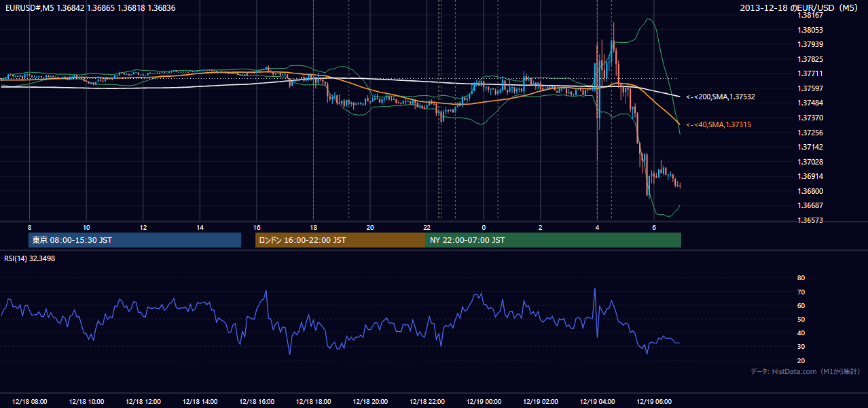Click the 12/18 14:00 bottom time label
The width and height of the screenshot is (868, 408).
click(200, 401)
